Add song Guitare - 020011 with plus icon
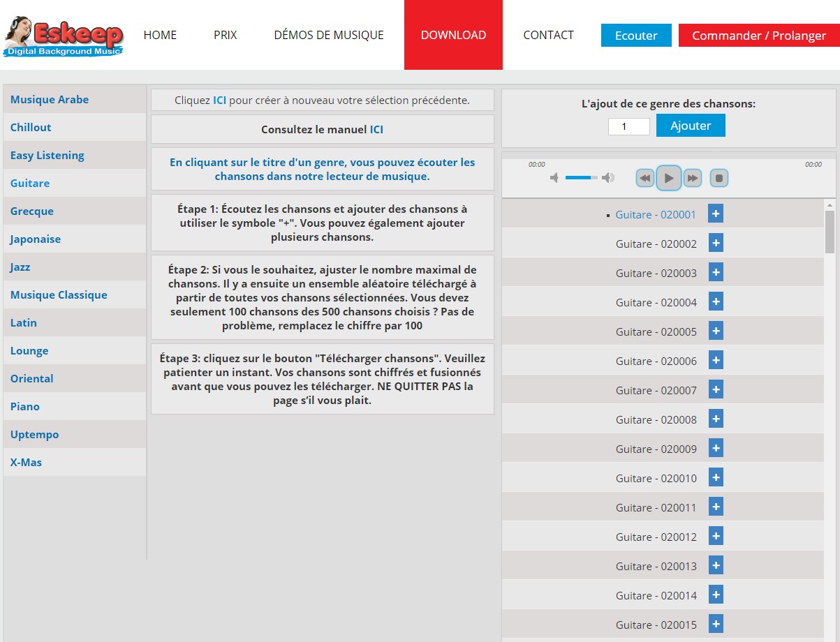This screenshot has height=642, width=840. (716, 507)
